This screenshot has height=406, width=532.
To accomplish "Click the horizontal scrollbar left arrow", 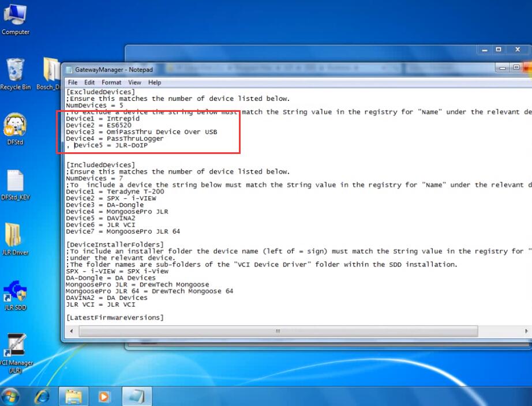I will [x=71, y=331].
